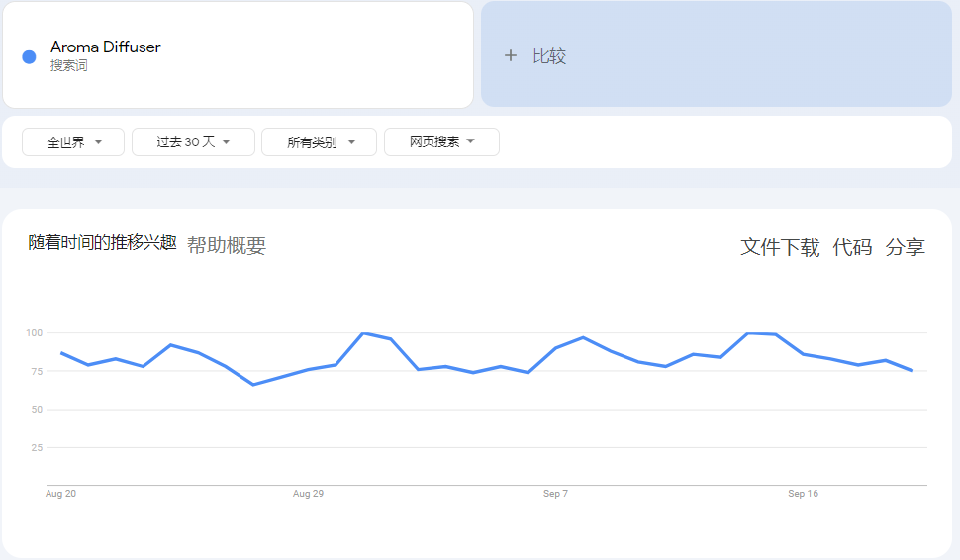
Task: Click the Aroma Diffuser search term field
Action: [x=106, y=47]
